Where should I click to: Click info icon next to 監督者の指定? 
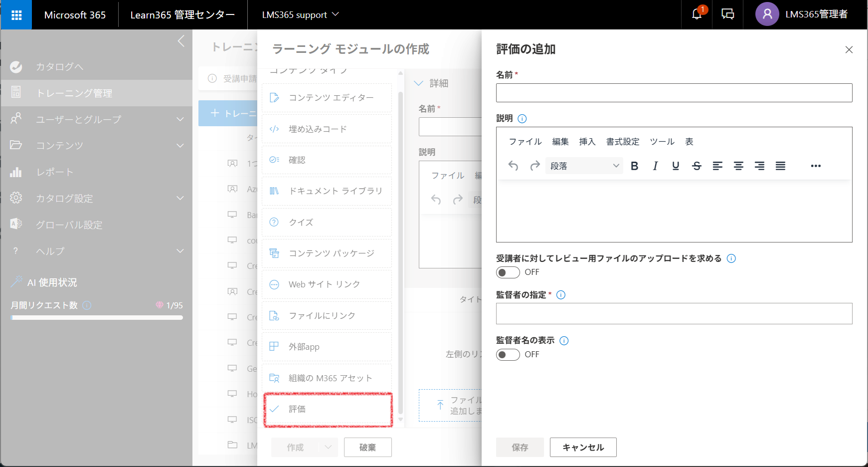561,295
